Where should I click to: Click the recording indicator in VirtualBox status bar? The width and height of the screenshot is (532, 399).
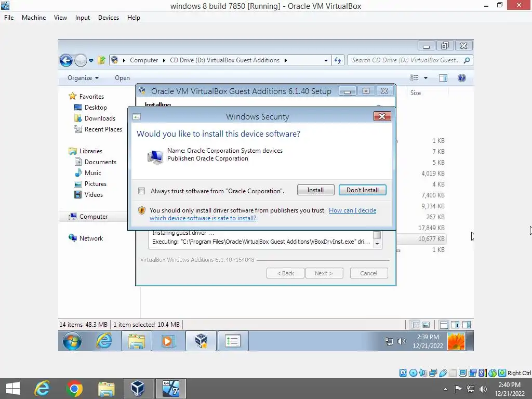(x=472, y=373)
